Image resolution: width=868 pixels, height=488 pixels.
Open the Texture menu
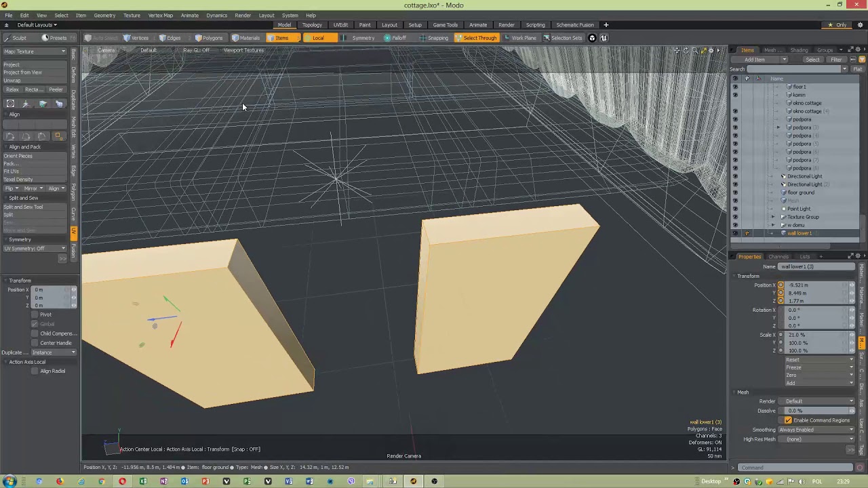132,15
